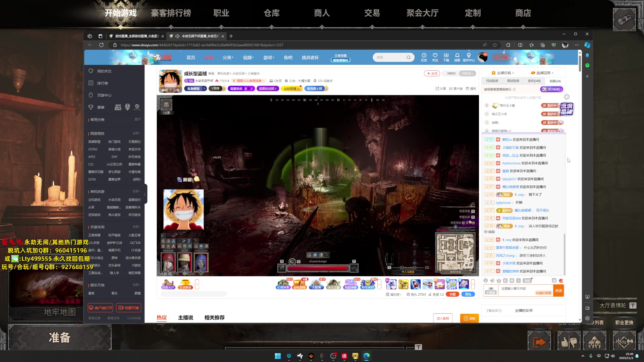The height and width of the screenshot is (362, 644).
Task: Collapse the left sidebar with its arrow handle
Action: pyautogui.click(x=145, y=194)
